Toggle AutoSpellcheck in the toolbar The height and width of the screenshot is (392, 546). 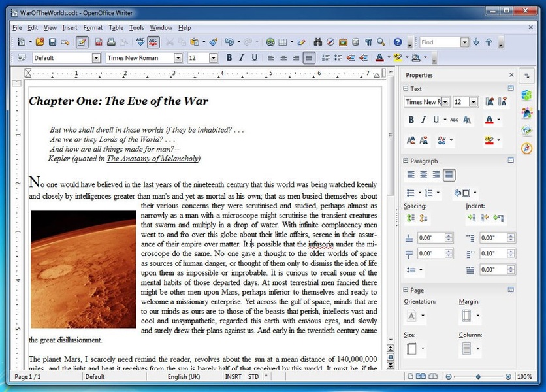[153, 42]
